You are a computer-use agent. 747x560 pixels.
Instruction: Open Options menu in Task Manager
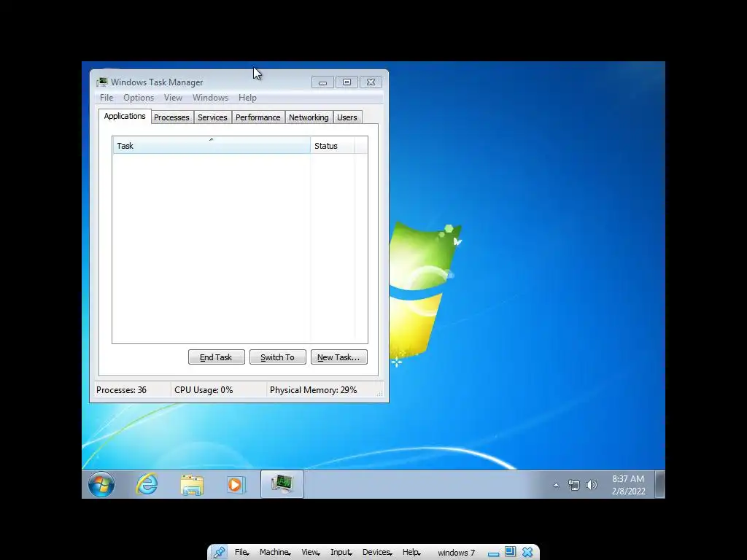(x=139, y=98)
